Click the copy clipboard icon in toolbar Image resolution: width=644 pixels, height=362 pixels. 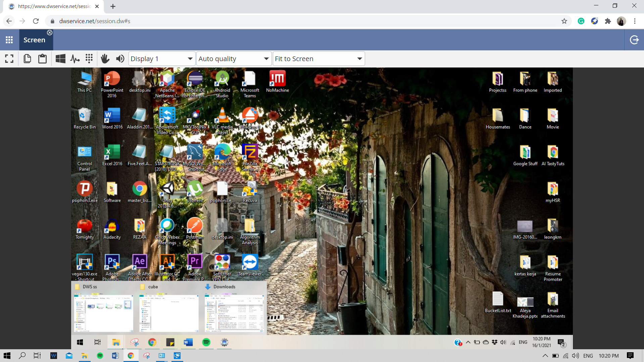27,59
